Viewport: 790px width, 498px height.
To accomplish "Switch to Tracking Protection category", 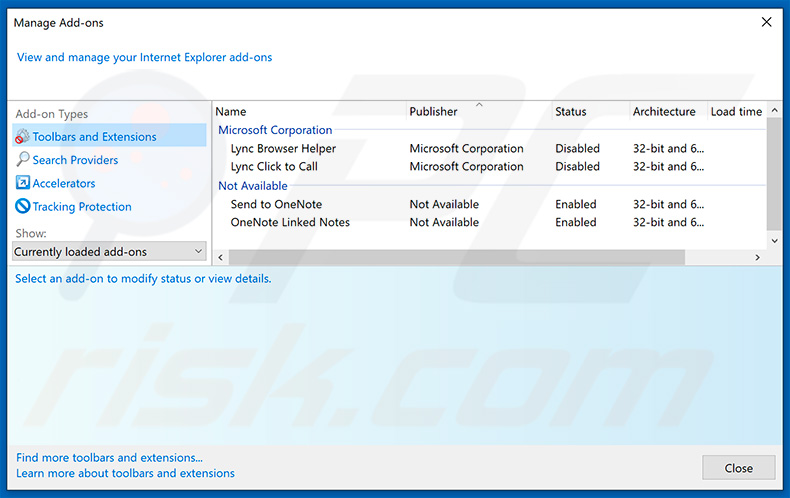I will click(82, 207).
